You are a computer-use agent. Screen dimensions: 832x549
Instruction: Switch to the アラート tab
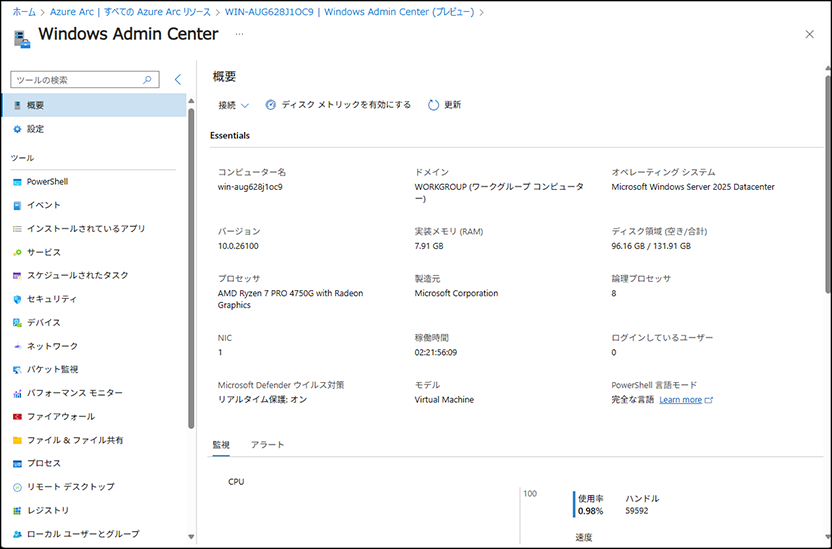[267, 445]
